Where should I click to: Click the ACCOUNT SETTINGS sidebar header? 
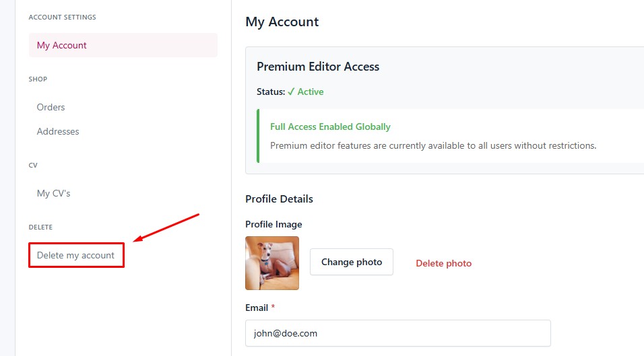pos(62,17)
